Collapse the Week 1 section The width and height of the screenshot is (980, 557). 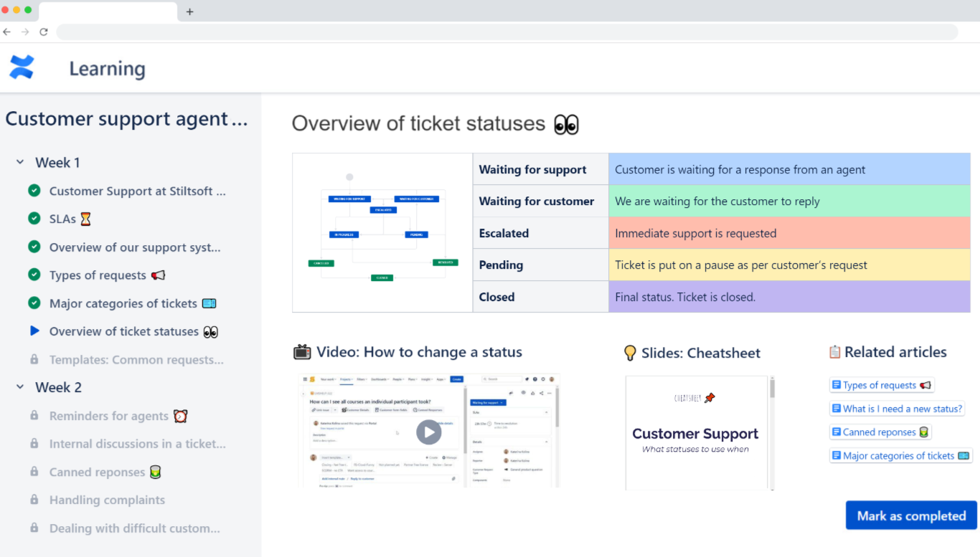[20, 163]
